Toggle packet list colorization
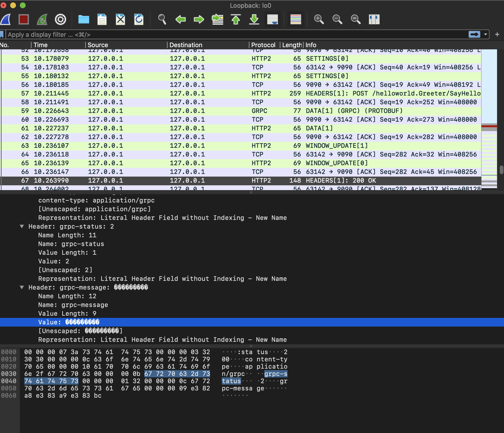The width and height of the screenshot is (504, 433). coord(295,19)
